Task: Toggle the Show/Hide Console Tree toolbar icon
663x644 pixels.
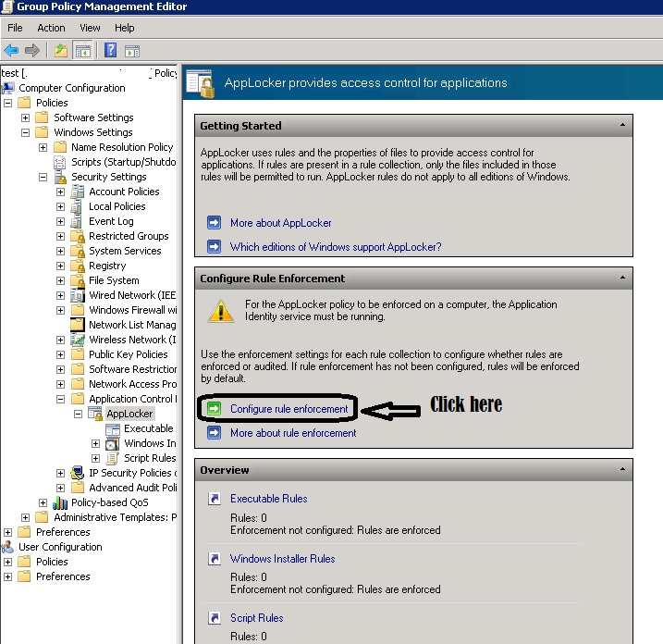Action: pyautogui.click(x=83, y=51)
